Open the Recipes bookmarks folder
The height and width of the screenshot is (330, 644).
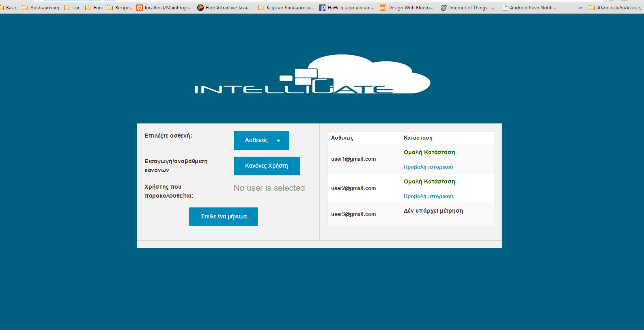click(119, 8)
